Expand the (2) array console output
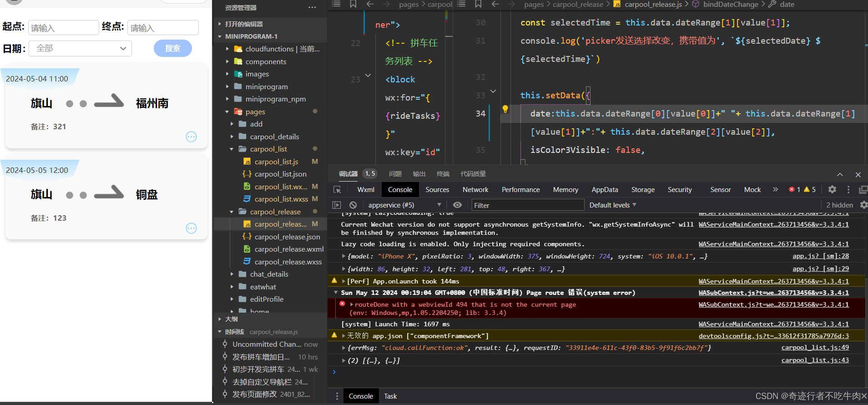Viewport: 868px width, 405px height. (x=344, y=360)
